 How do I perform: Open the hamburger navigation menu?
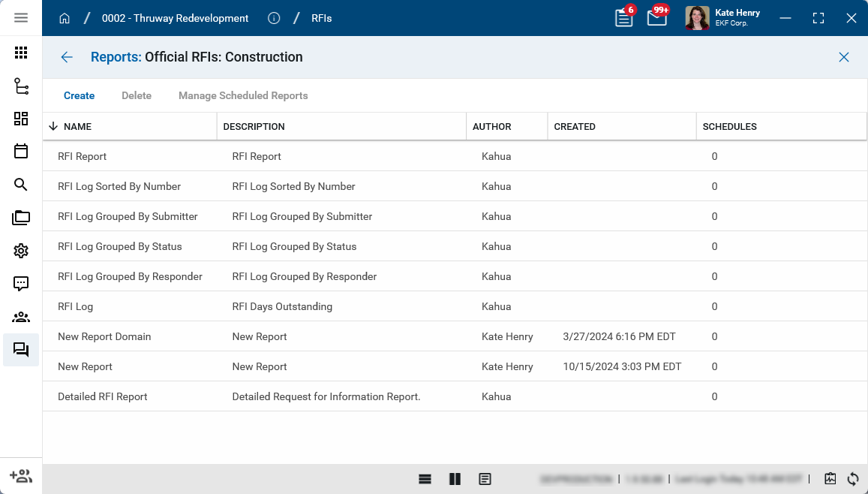pos(21,18)
